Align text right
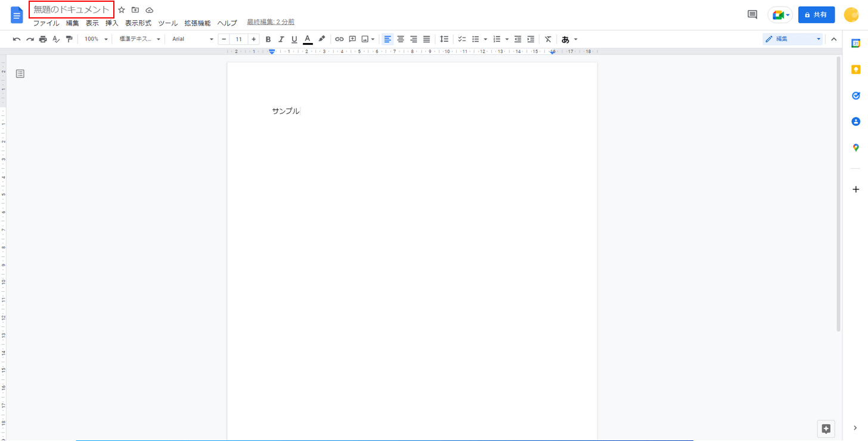Screen dimensions: 868x441 [x=414, y=39]
